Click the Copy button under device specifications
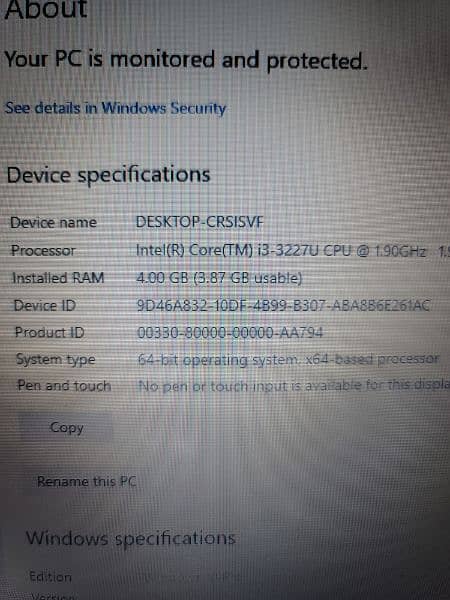The width and height of the screenshot is (450, 600). pos(66,428)
